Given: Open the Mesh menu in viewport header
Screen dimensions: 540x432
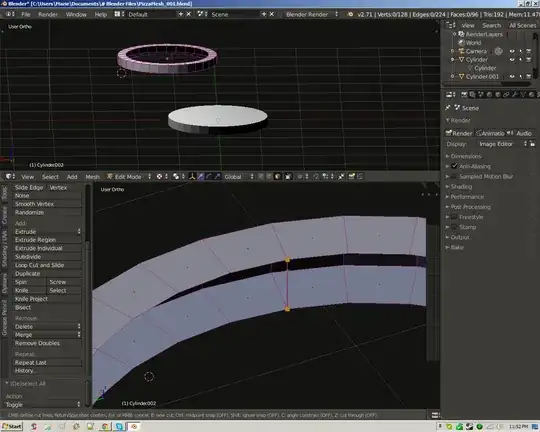Looking at the screenshot, I should click(92, 177).
